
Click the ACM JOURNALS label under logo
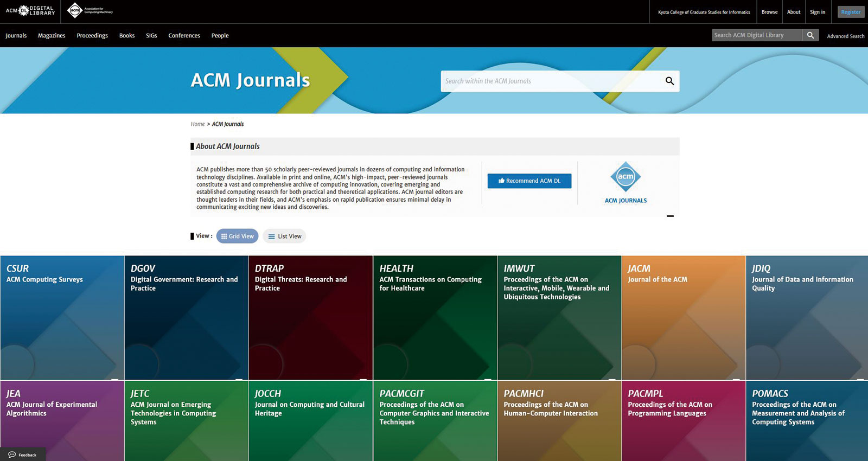click(x=626, y=201)
